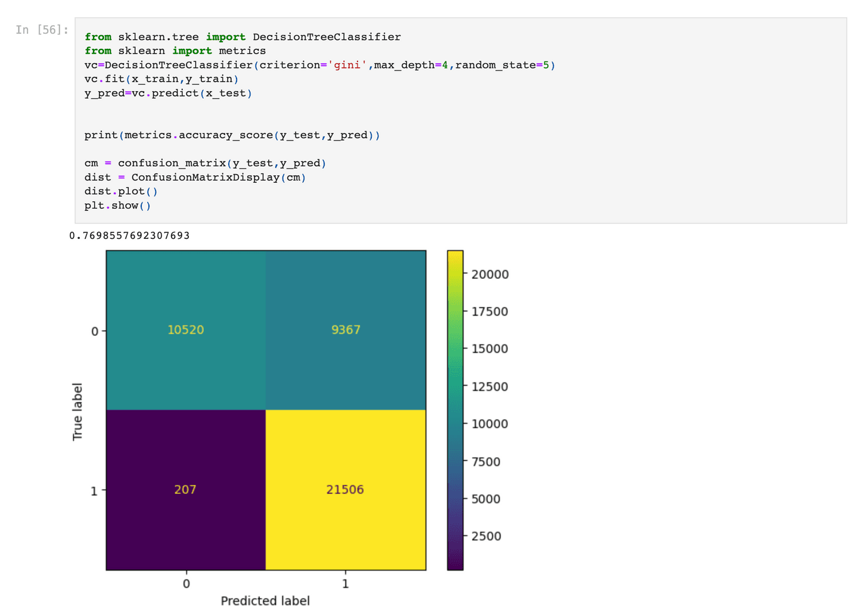Click the colorbar tick label 10000
The image size is (858, 616).
click(490, 424)
